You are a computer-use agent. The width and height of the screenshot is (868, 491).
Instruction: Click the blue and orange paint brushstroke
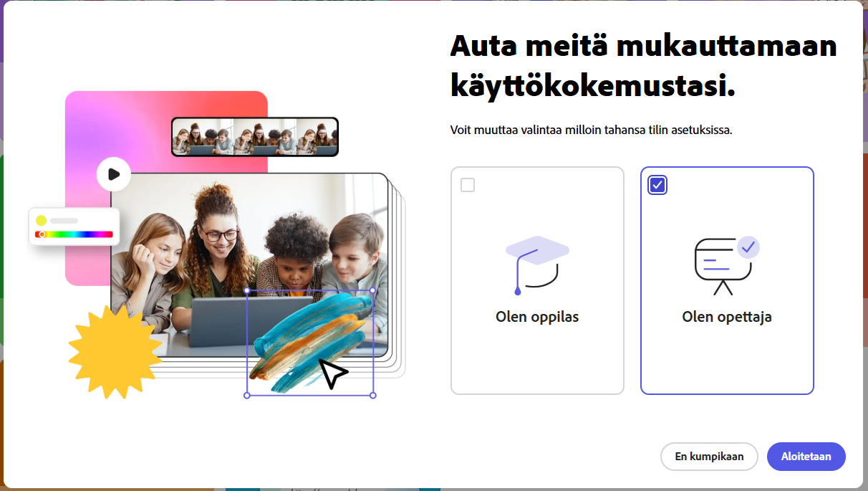pos(311,342)
